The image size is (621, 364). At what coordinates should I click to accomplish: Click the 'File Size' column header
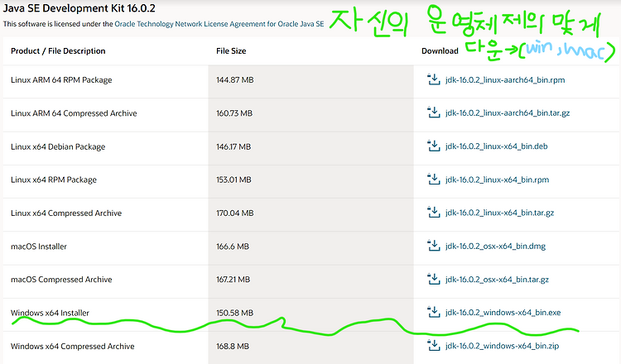click(231, 51)
